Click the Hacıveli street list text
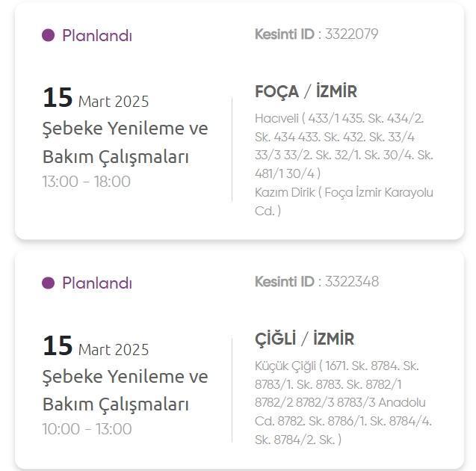Viewport: 476px width, 471px height. (344, 146)
